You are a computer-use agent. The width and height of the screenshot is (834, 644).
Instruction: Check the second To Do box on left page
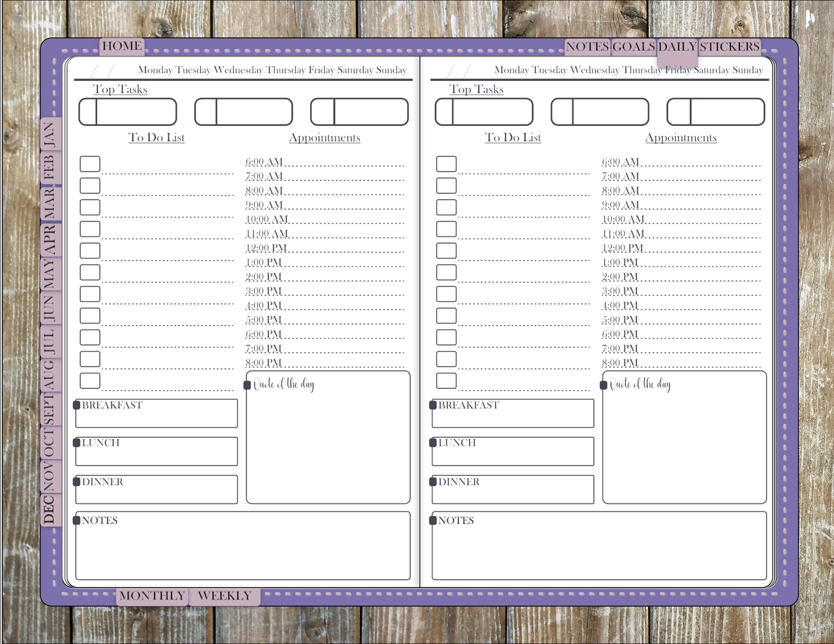pyautogui.click(x=90, y=185)
